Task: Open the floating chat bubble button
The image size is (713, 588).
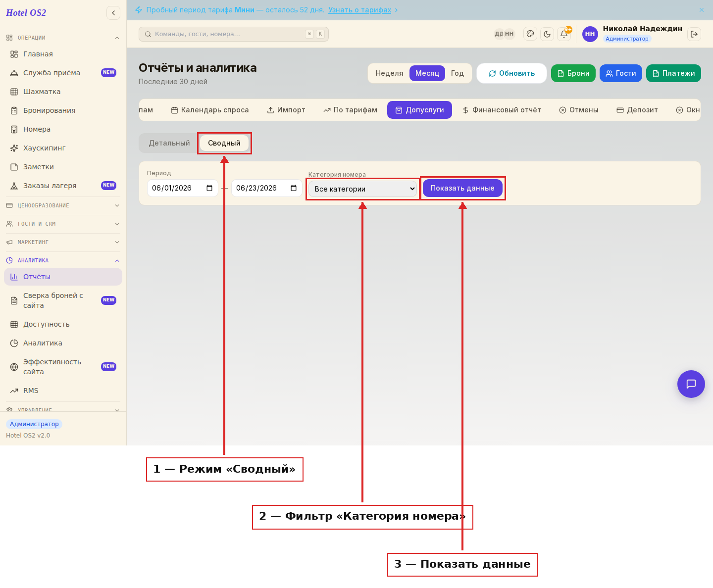Action: pos(691,384)
